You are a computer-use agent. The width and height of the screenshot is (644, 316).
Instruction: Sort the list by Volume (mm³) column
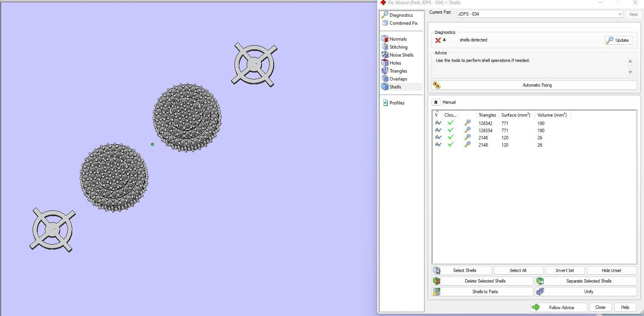point(553,115)
